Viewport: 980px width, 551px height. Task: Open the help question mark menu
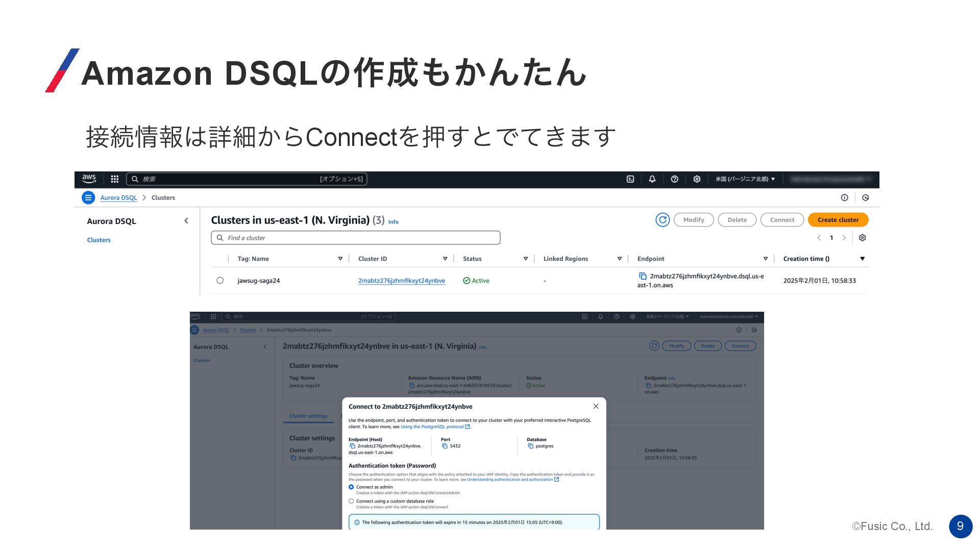674,179
